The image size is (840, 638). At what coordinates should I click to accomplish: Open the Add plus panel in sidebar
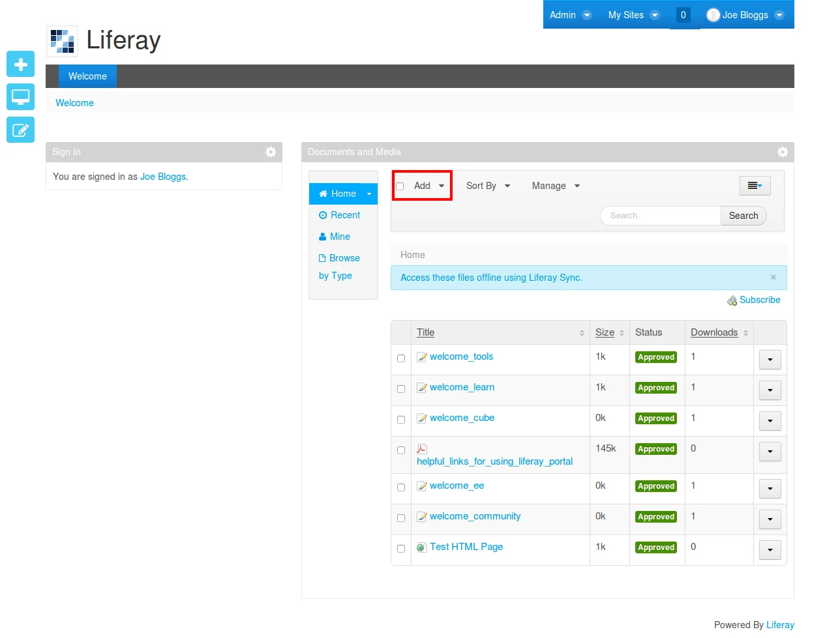(x=20, y=65)
